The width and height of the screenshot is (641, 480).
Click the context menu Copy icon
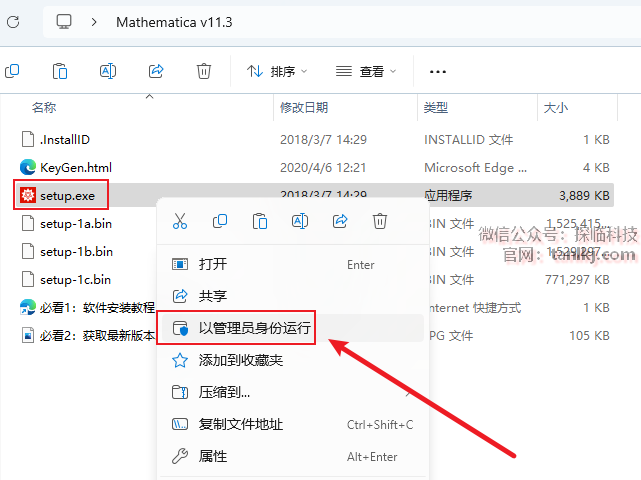220,221
